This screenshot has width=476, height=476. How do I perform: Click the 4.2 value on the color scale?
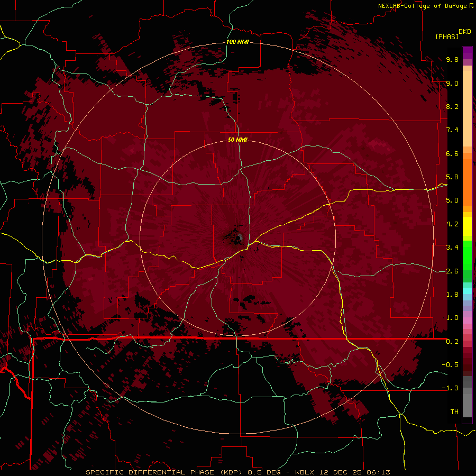tap(452, 224)
